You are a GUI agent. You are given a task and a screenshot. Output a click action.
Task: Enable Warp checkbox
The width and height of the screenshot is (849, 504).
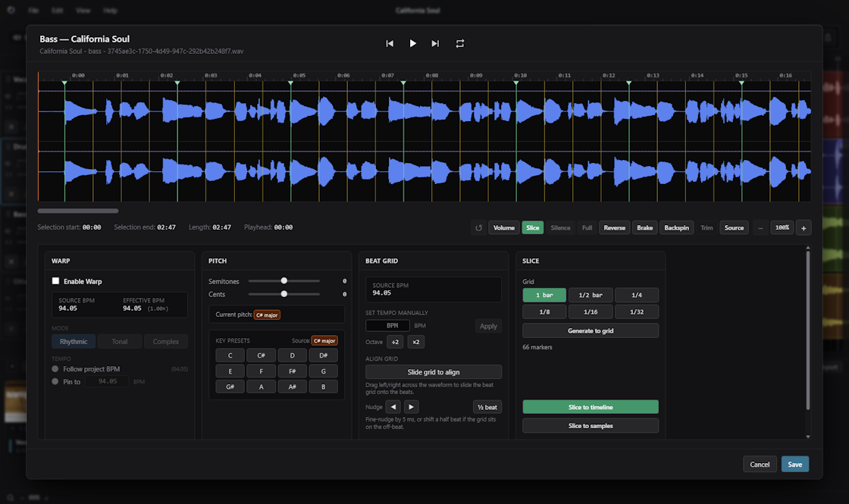click(55, 281)
